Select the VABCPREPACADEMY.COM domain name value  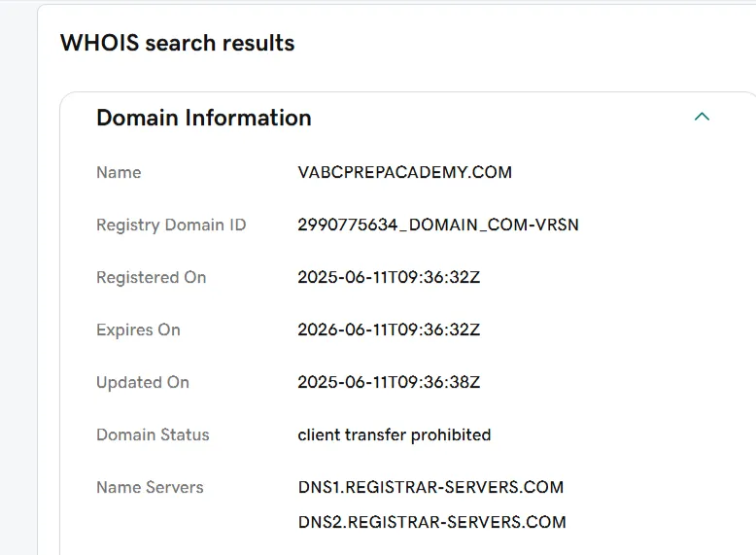[x=404, y=173]
